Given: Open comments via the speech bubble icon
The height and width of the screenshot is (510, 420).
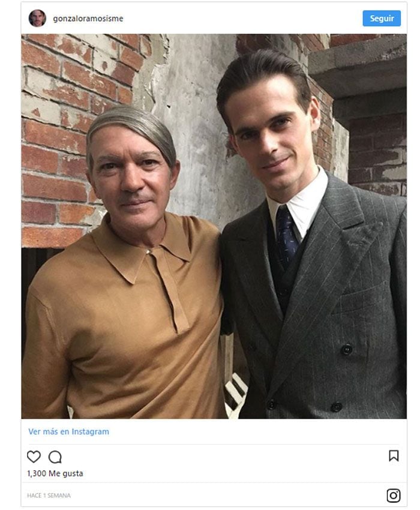Looking at the screenshot, I should 55,457.
